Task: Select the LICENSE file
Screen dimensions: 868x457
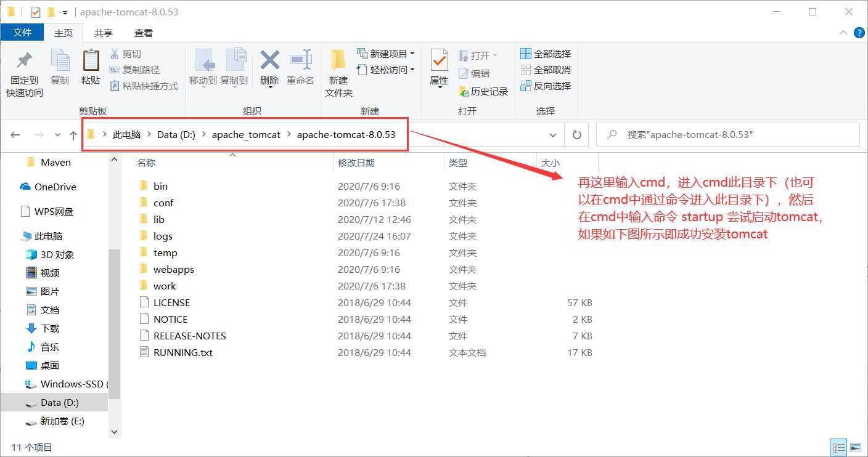Action: pyautogui.click(x=171, y=302)
